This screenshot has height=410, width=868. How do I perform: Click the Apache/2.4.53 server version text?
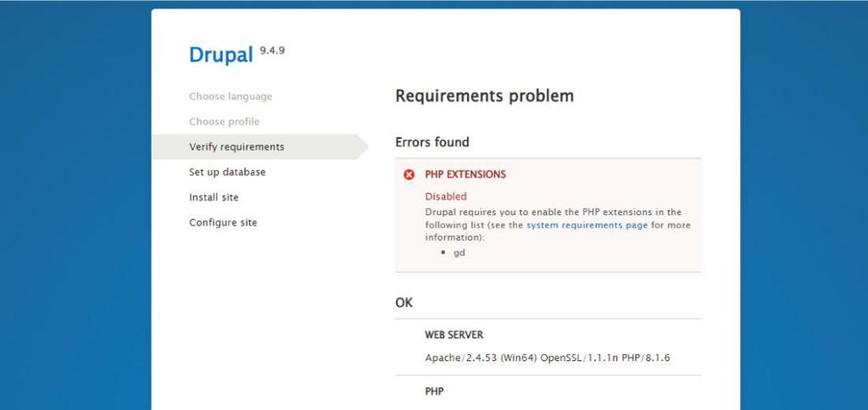click(x=547, y=357)
